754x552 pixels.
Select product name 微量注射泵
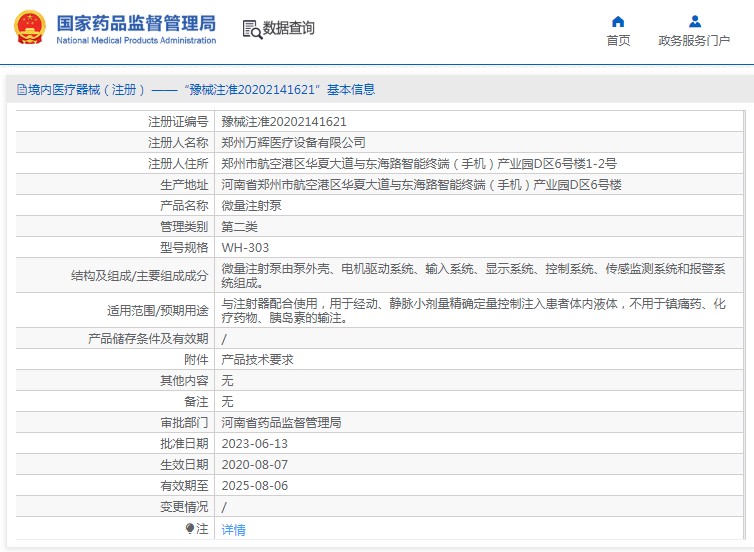pos(251,206)
